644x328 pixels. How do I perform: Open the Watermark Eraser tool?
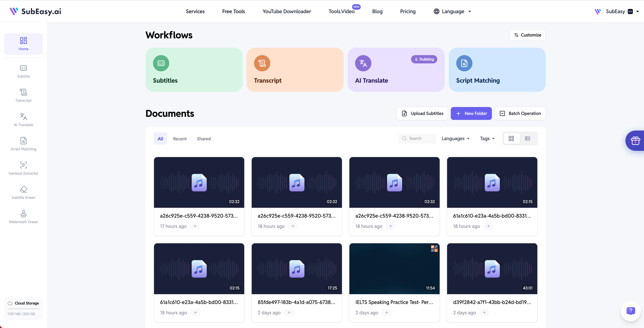[x=23, y=217]
